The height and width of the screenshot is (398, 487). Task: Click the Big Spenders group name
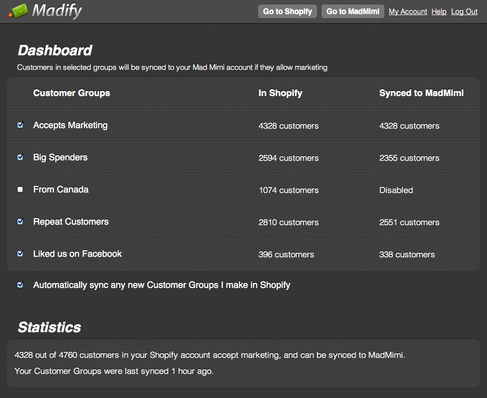click(60, 157)
